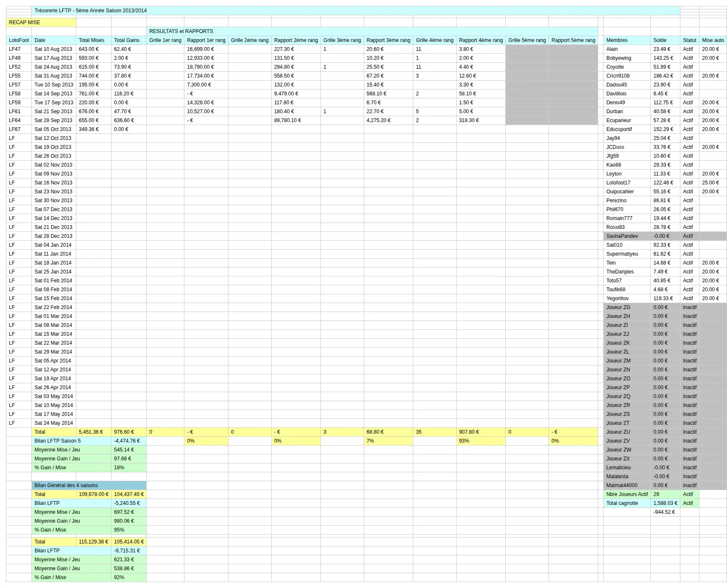The image size is (727, 588).
Task: Click the 'LF47' LotoFoot cell
Action: tap(19, 49)
